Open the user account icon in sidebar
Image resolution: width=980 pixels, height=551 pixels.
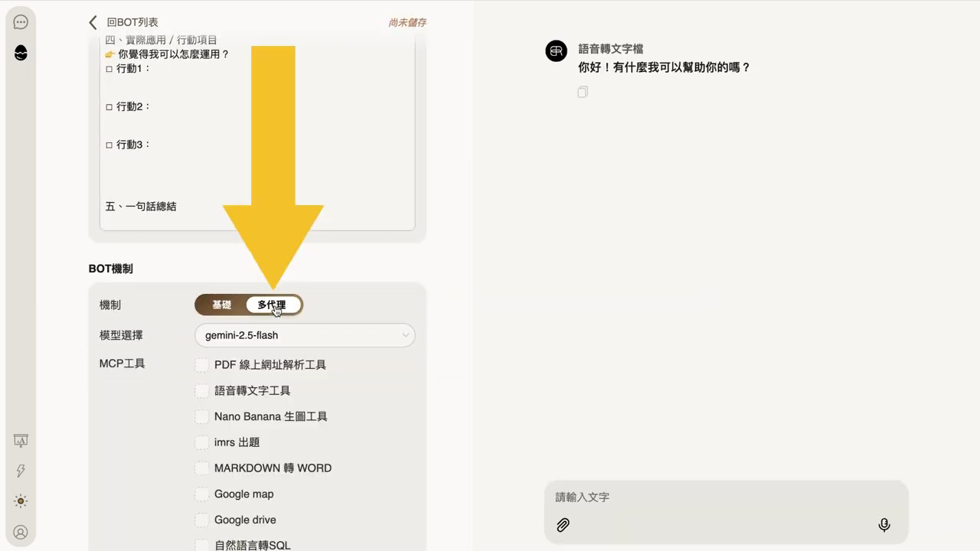click(21, 532)
